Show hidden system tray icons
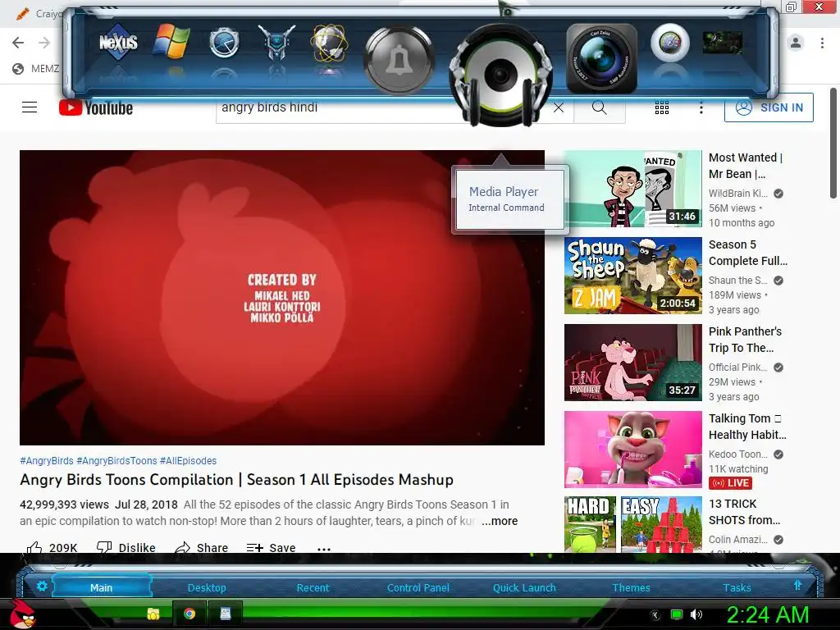This screenshot has width=840, height=630. [x=655, y=615]
